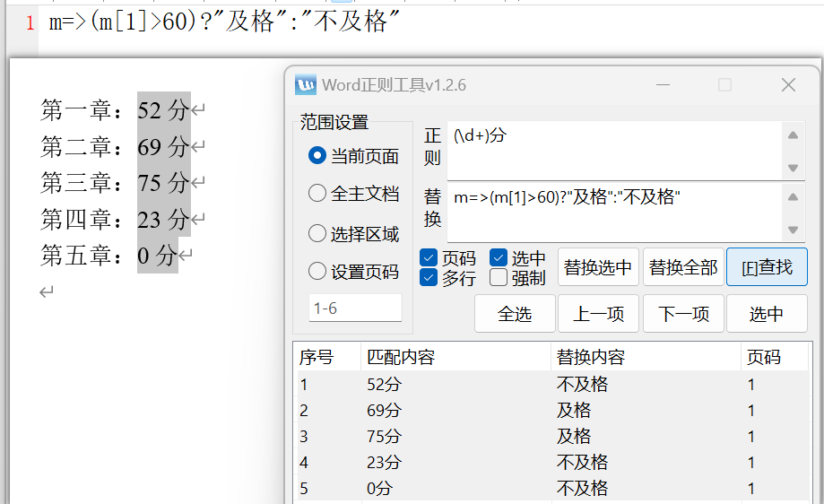Click 第三章 line in the document
This screenshot has width=824, height=504.
click(x=123, y=183)
